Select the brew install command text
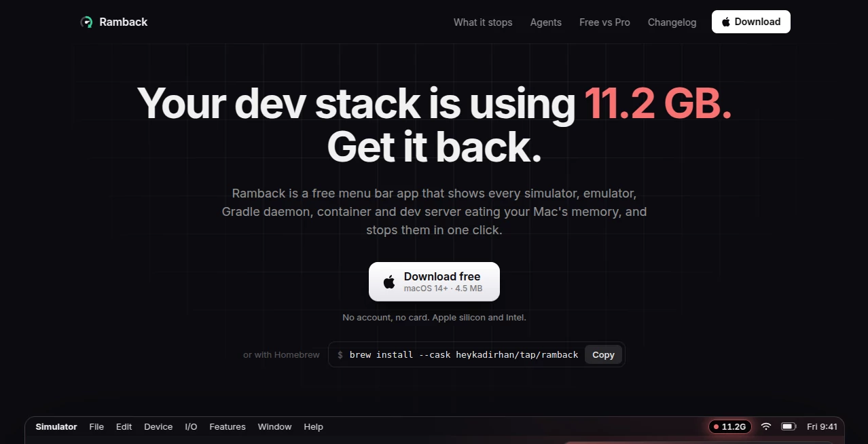This screenshot has width=868, height=444. pyautogui.click(x=464, y=354)
